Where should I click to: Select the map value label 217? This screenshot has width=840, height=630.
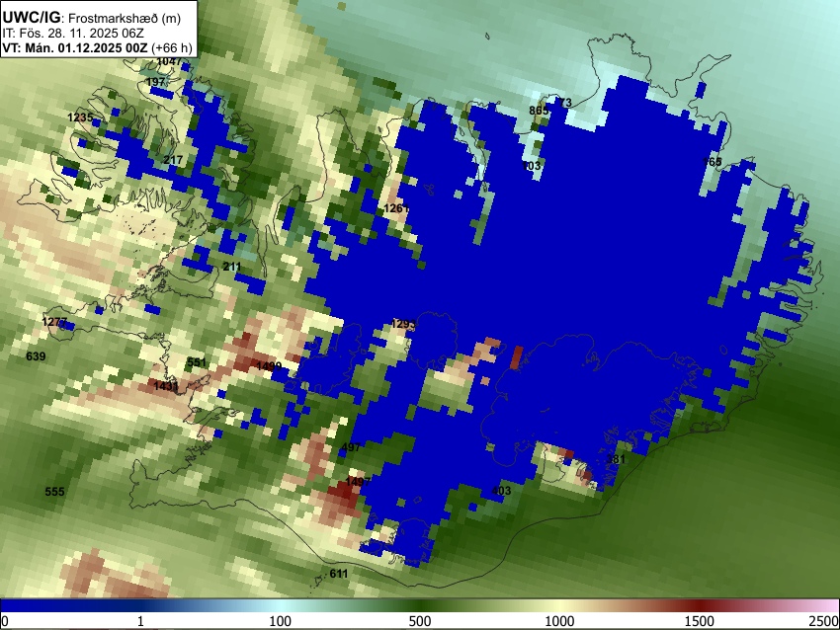173,160
